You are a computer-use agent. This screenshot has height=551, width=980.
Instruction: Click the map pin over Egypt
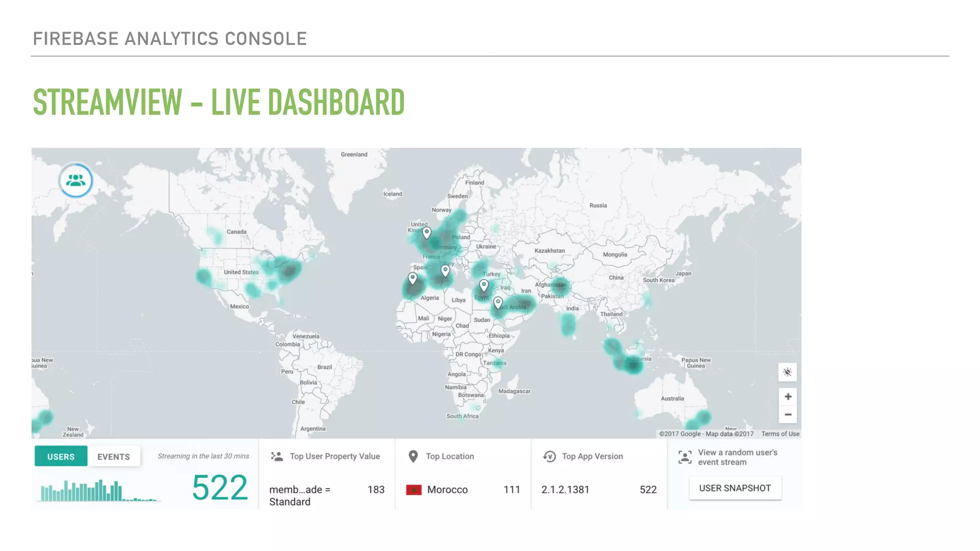(x=484, y=286)
